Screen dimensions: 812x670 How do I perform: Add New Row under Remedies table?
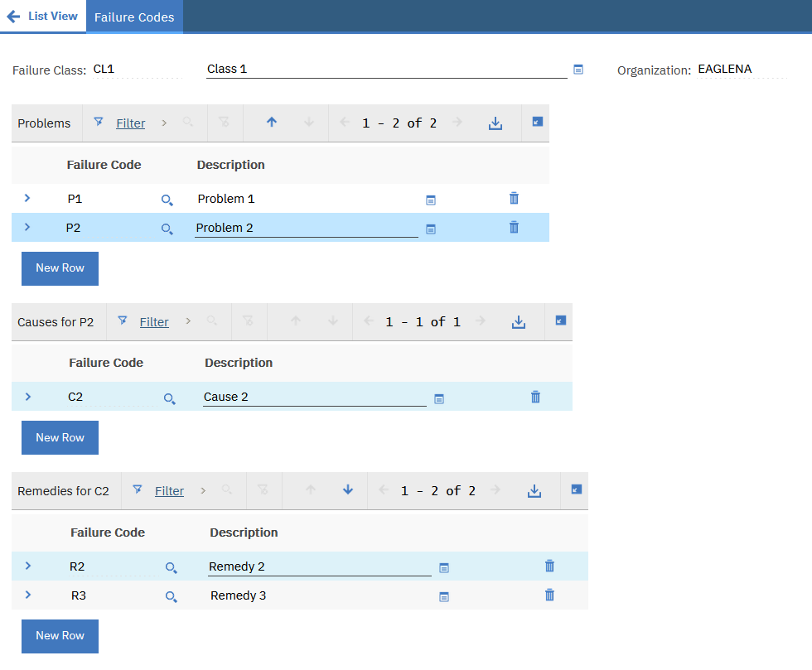click(60, 635)
